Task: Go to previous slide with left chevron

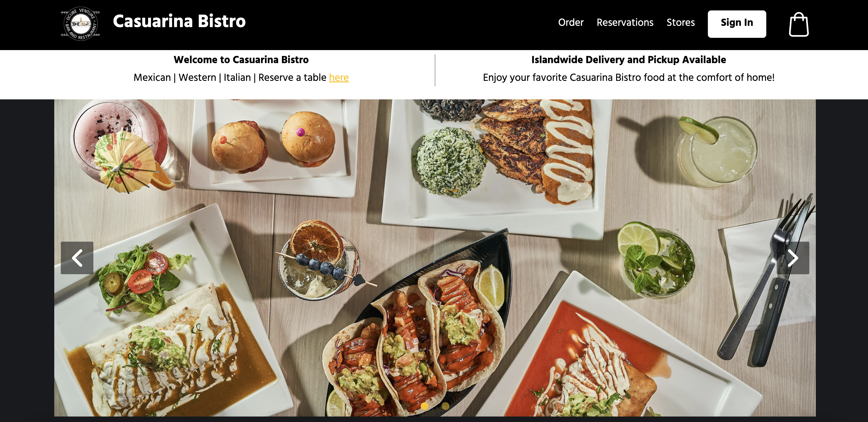Action: 77,258
